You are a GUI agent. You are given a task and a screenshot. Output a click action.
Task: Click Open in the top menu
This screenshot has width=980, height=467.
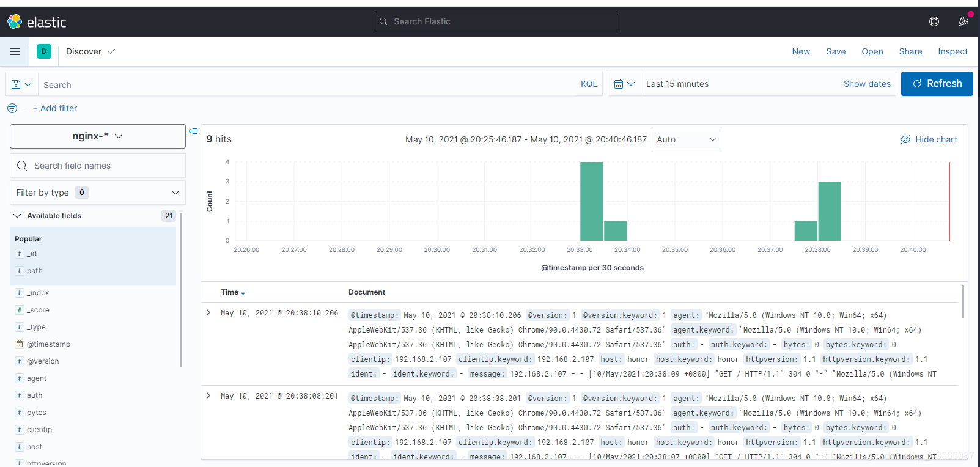(x=872, y=51)
